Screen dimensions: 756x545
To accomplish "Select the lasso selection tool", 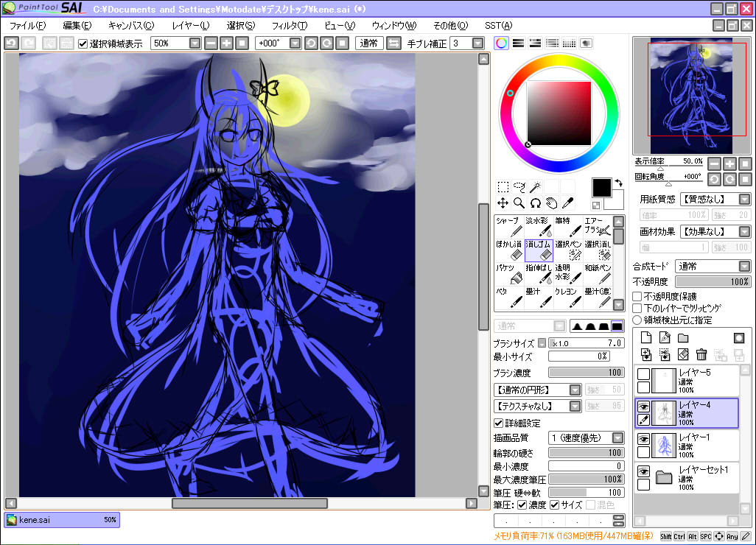I will (519, 186).
